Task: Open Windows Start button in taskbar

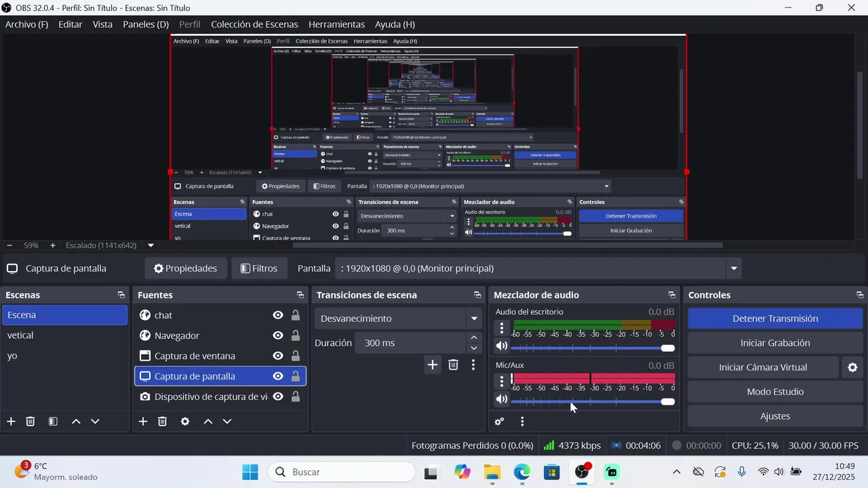Action: click(250, 472)
